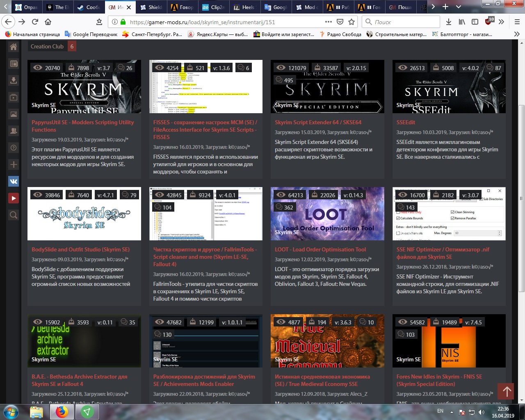
Task: Click the VK social icon in sidebar
Action: 14,181
